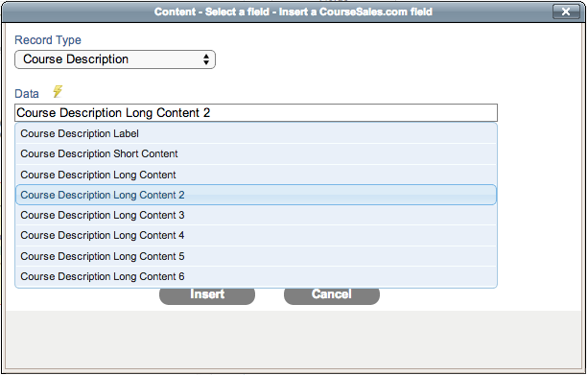
Task: Click the Data label text
Action: [x=27, y=94]
